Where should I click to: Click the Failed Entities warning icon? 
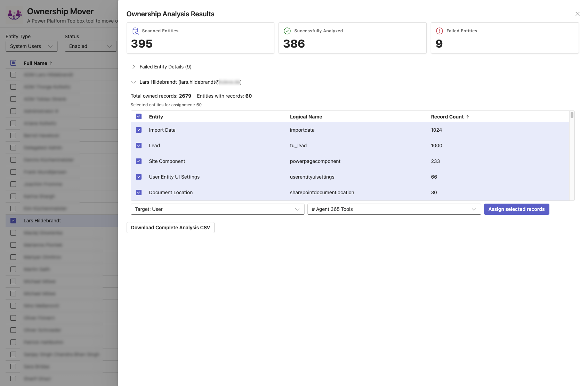click(440, 31)
